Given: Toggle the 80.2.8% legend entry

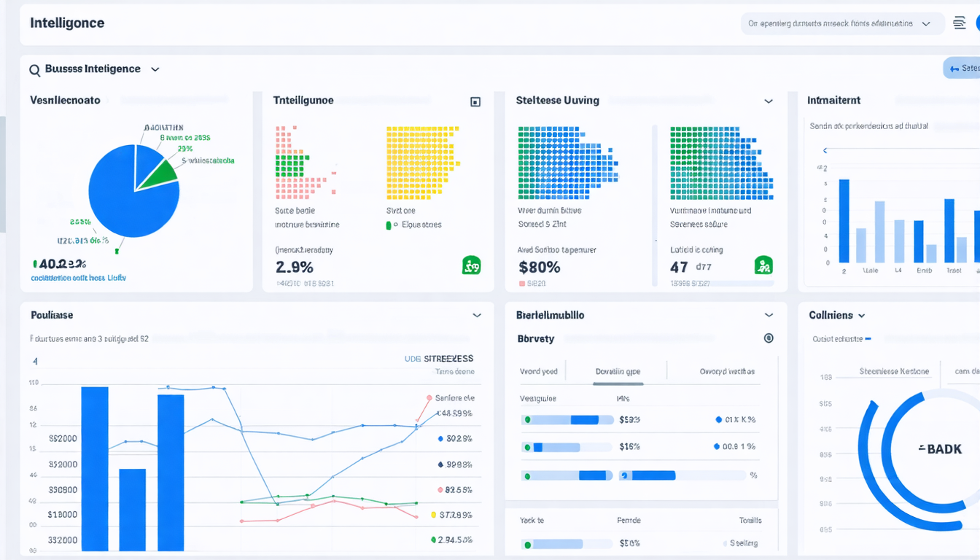Looking at the screenshot, I should click(x=454, y=439).
